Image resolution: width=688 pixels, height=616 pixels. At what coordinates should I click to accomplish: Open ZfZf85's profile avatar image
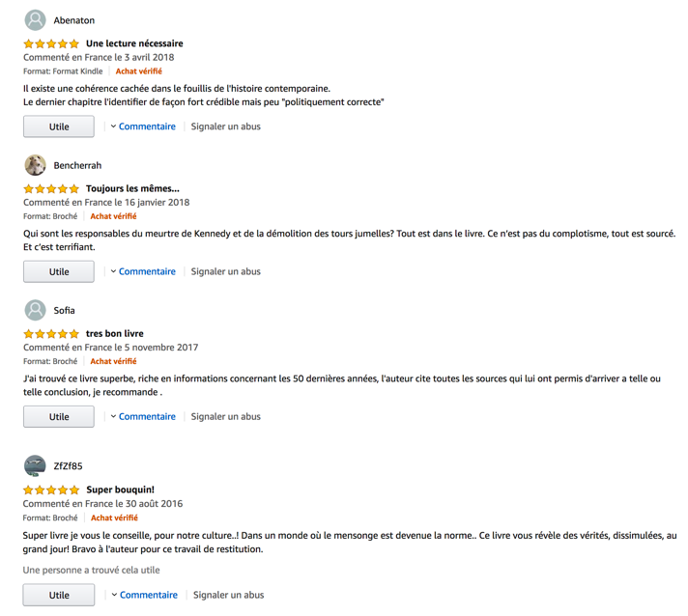(35, 466)
